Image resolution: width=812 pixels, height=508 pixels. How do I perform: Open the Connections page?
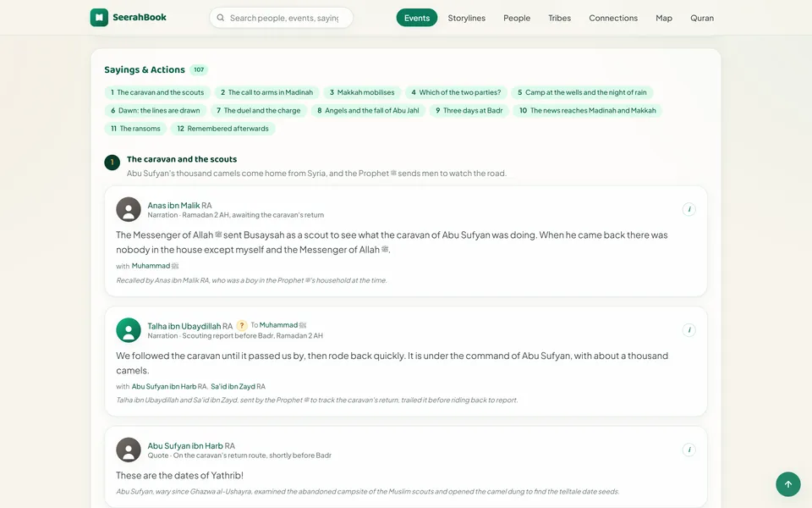[x=613, y=18]
